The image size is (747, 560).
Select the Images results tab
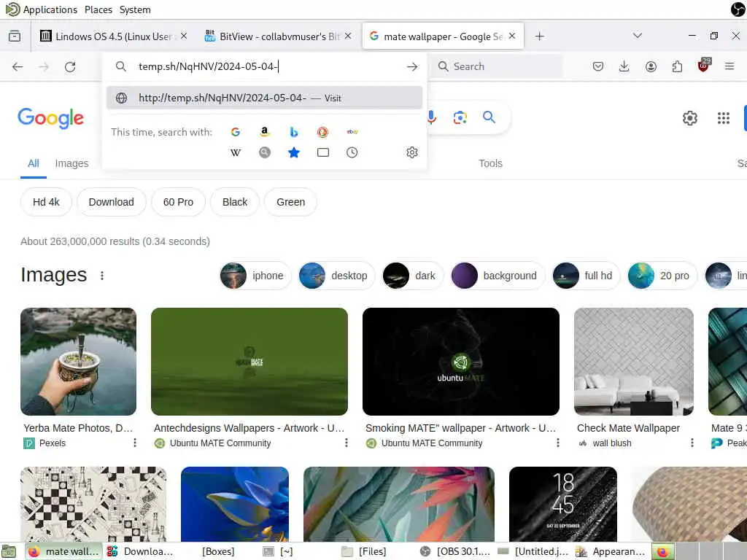(71, 163)
